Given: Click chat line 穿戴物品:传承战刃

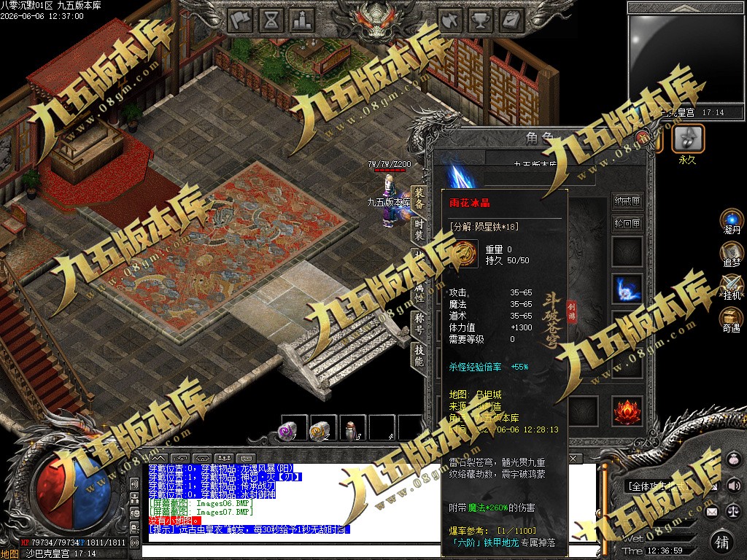Looking at the screenshot, I should click(212, 486).
